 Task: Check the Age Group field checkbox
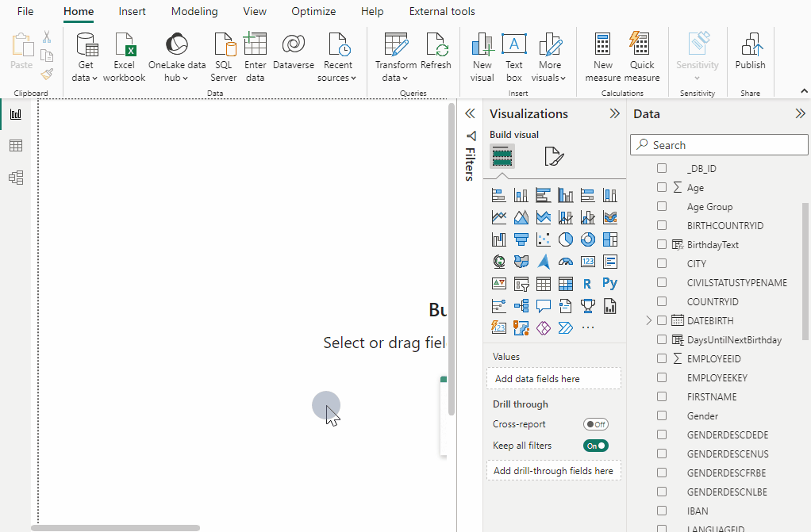[662, 206]
